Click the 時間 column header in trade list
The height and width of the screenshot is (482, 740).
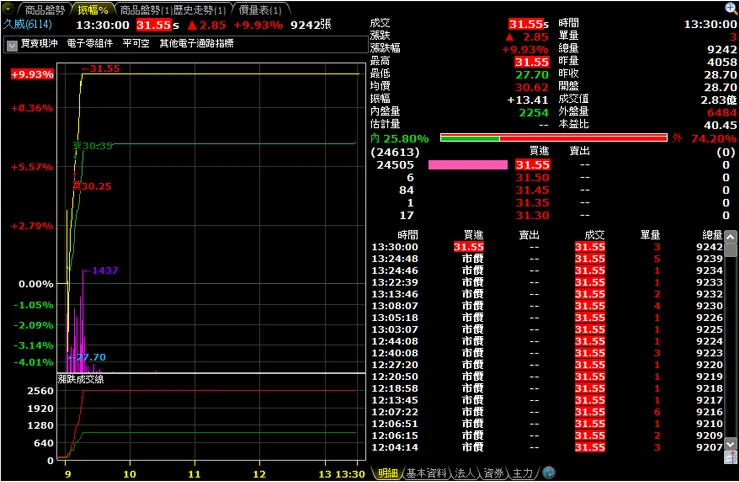click(x=407, y=235)
